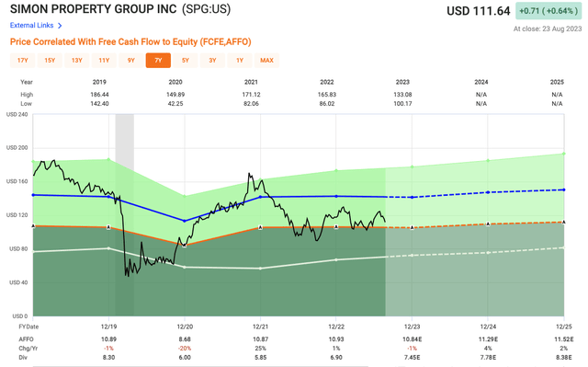Switch to 15Y time range
This screenshot has width=588, height=367.
(x=50, y=61)
